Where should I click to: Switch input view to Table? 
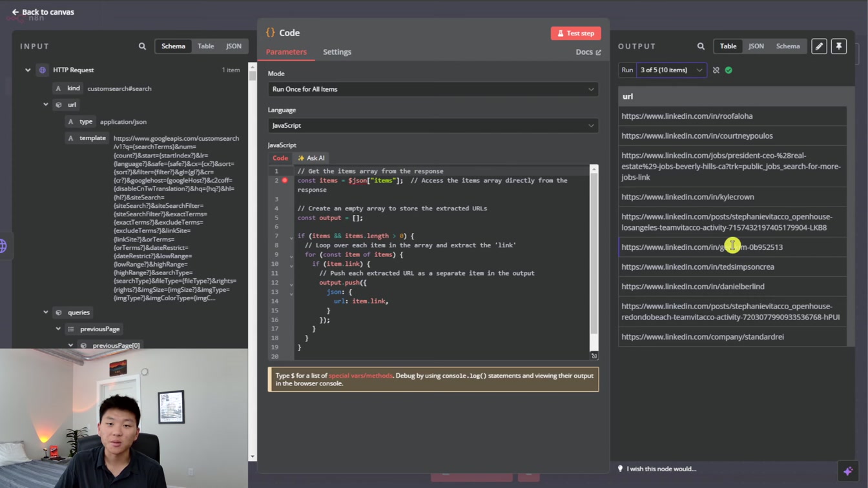tap(206, 46)
